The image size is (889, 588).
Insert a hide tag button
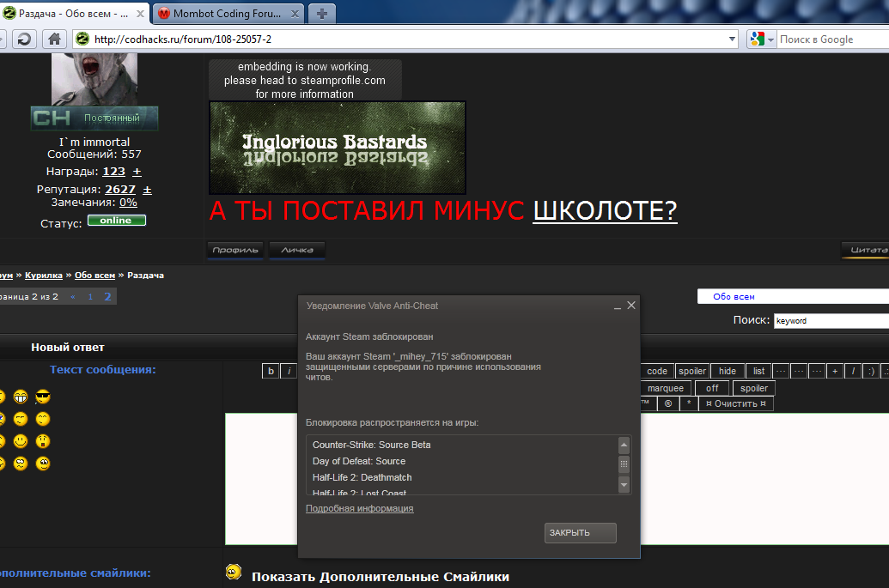728,371
